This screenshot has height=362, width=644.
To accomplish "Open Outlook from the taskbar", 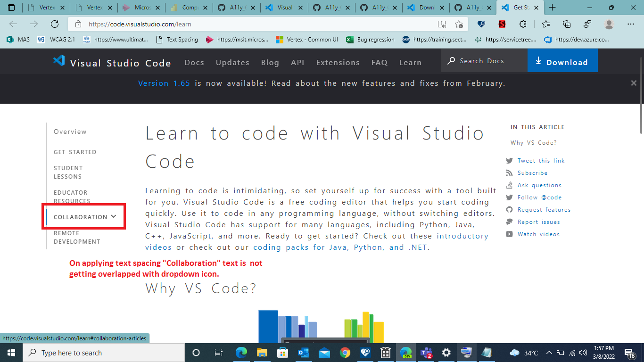I will coord(303,353).
